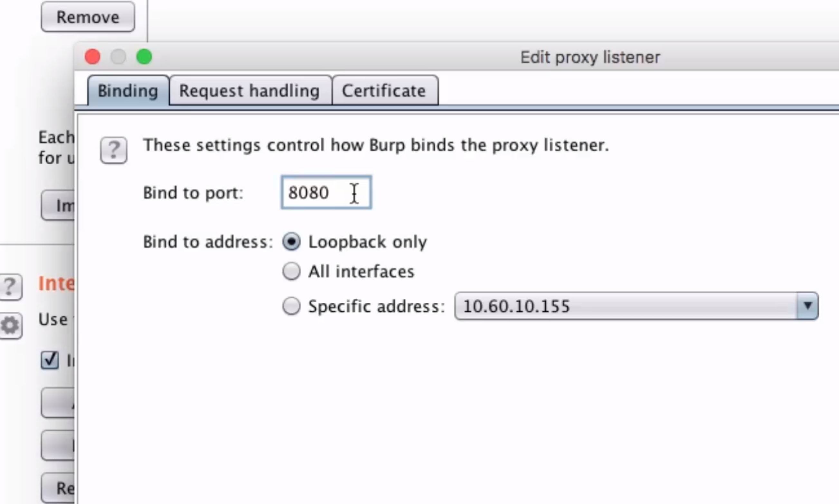The image size is (839, 504).
Task: Click the Bind to port field
Action: [326, 193]
